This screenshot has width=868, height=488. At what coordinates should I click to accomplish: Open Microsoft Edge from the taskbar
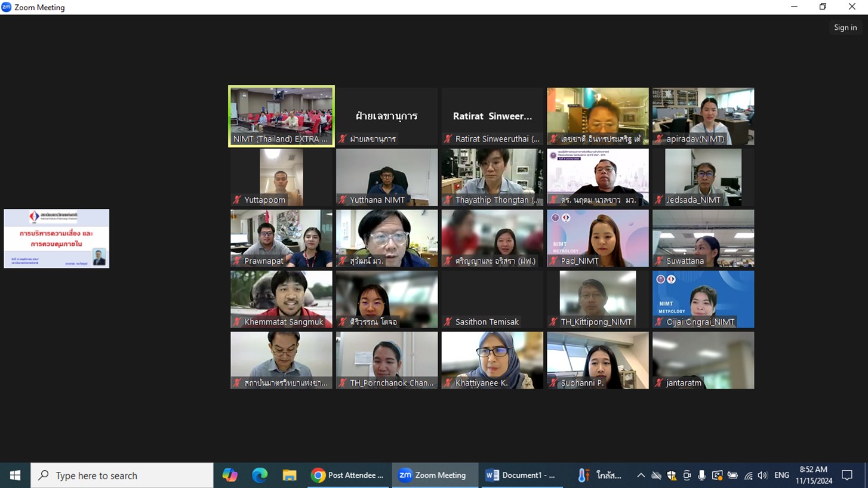coord(260,475)
